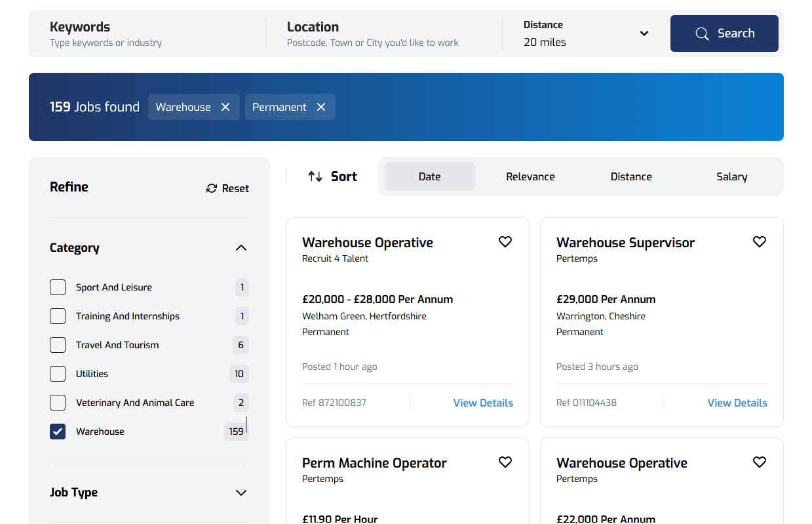This screenshot has height=524, width=812.
Task: Expand the Job Type filter section
Action: point(241,493)
